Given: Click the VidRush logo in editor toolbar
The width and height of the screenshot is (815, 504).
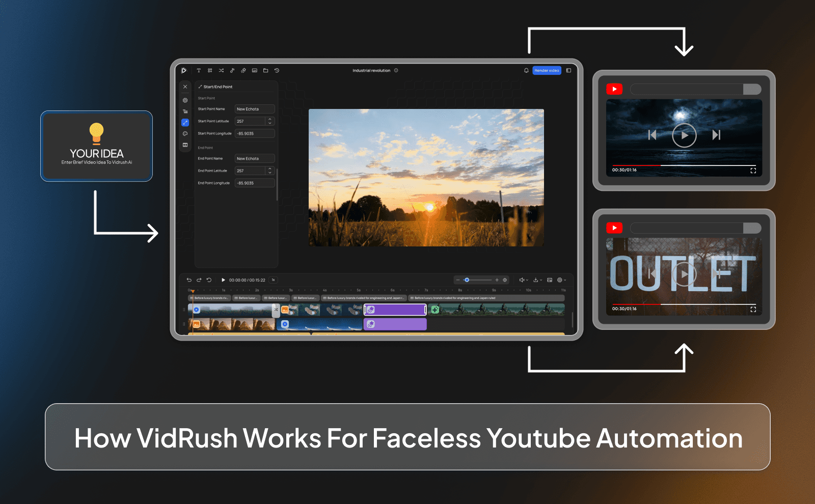Looking at the screenshot, I should [184, 70].
